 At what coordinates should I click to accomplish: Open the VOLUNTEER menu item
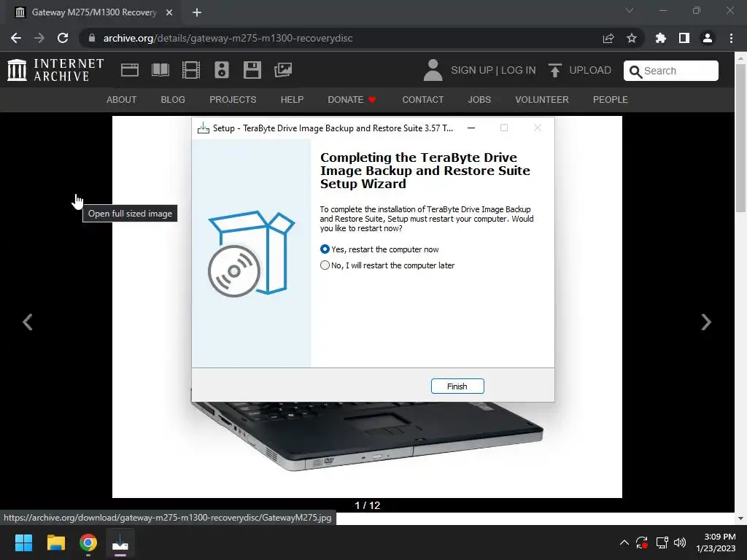click(542, 99)
